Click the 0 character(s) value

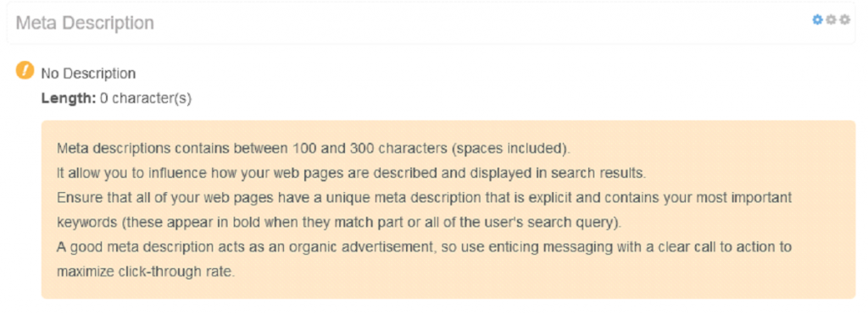[146, 99]
